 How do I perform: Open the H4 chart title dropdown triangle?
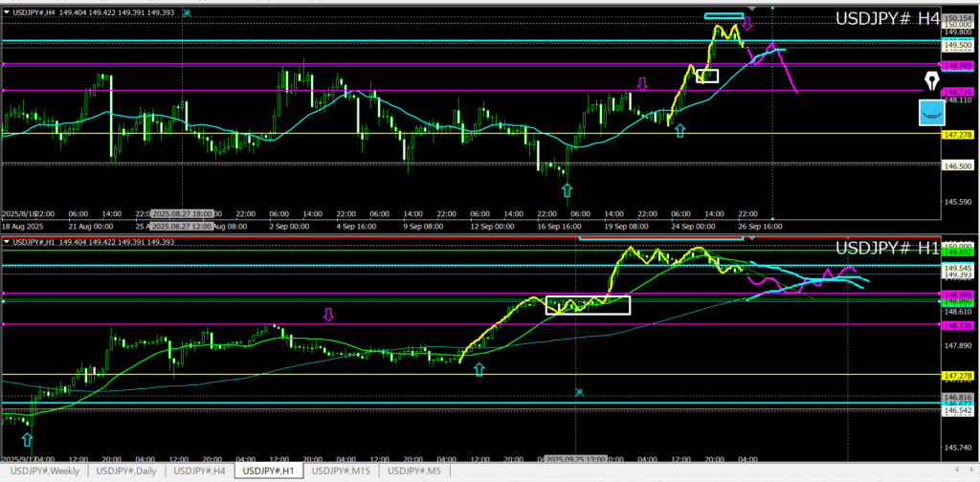click(x=7, y=13)
